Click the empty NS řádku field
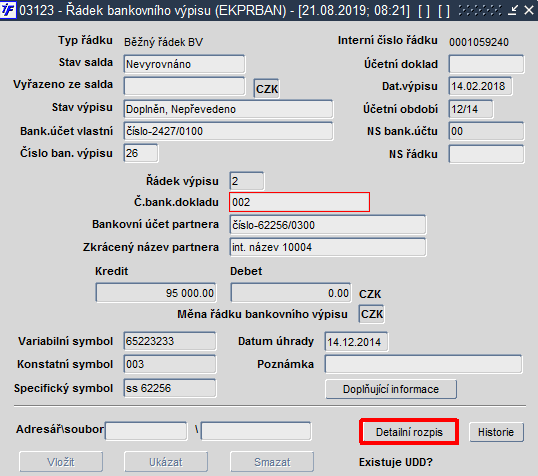 [486, 154]
